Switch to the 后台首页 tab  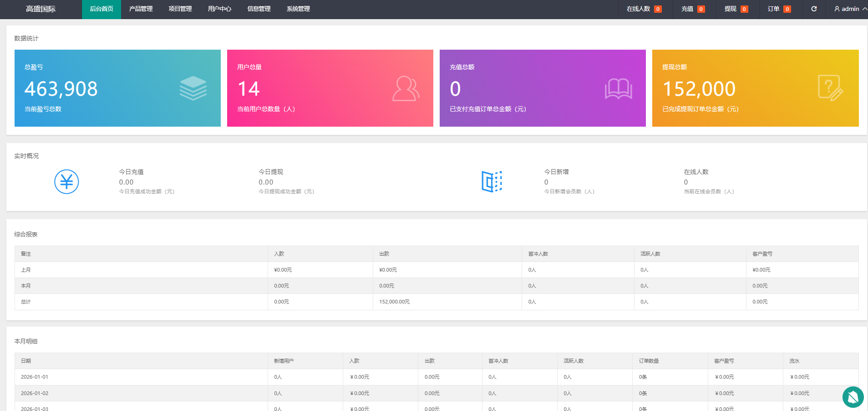tap(101, 9)
